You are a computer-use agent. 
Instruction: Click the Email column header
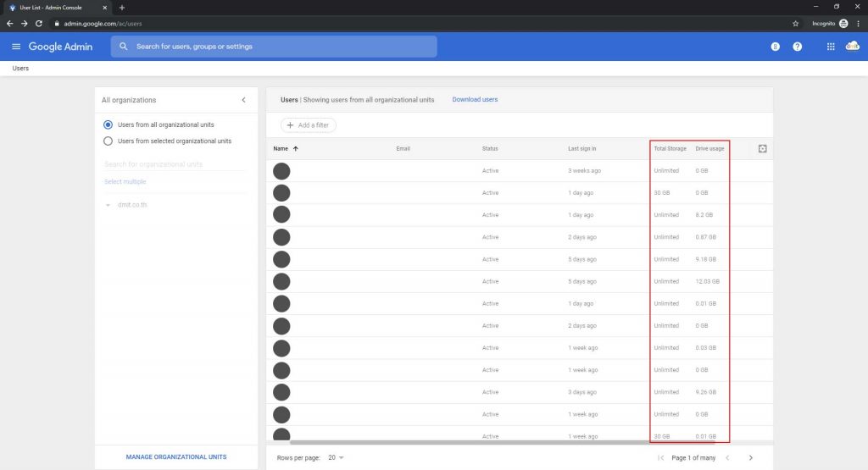tap(403, 149)
